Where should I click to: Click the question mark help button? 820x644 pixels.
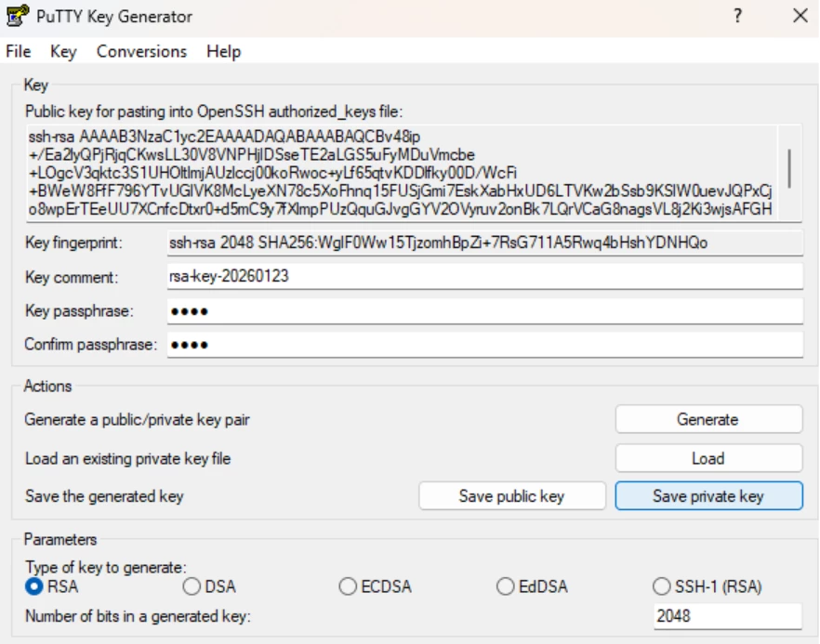point(737,16)
